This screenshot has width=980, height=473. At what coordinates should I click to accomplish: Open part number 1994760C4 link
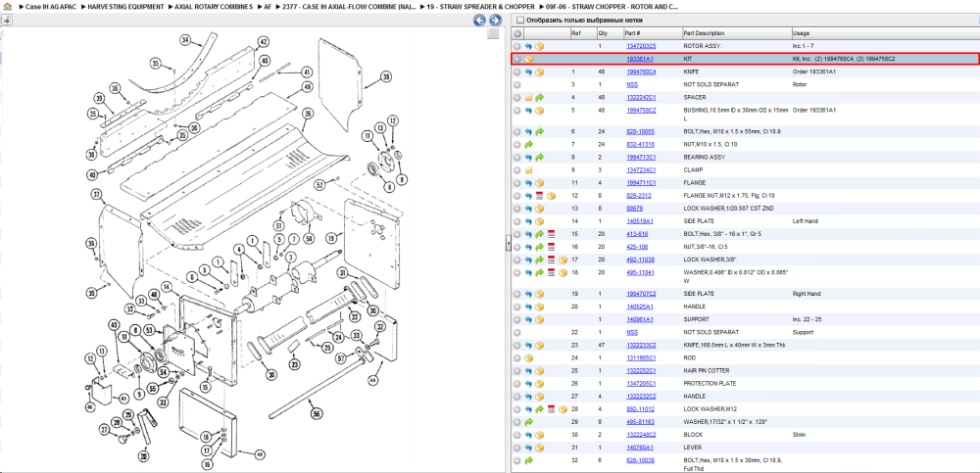point(641,71)
